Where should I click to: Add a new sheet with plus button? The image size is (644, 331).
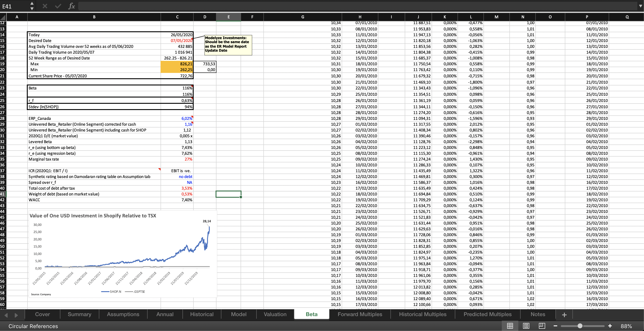[x=564, y=315]
